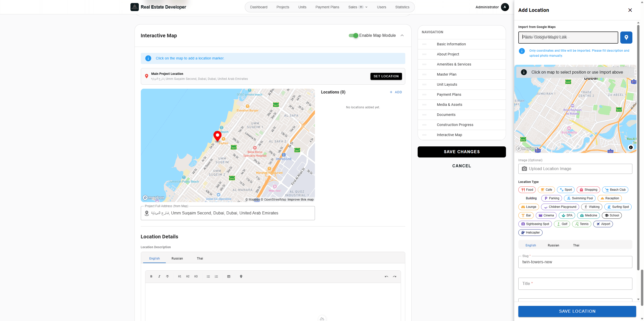Jump to Master Plan in navigation
The width and height of the screenshot is (644, 321).
point(462,74)
